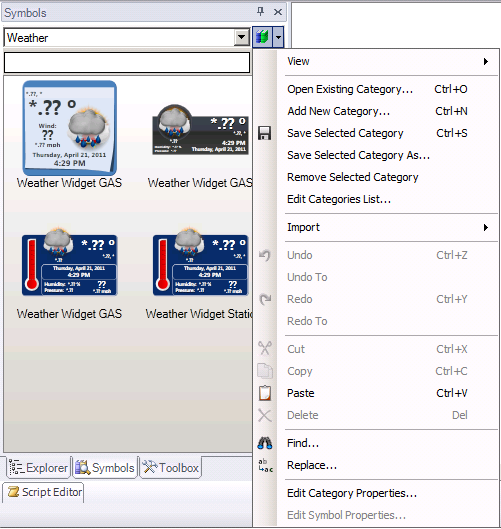Click the Undo arrow icon
The image size is (501, 529).
265,255
